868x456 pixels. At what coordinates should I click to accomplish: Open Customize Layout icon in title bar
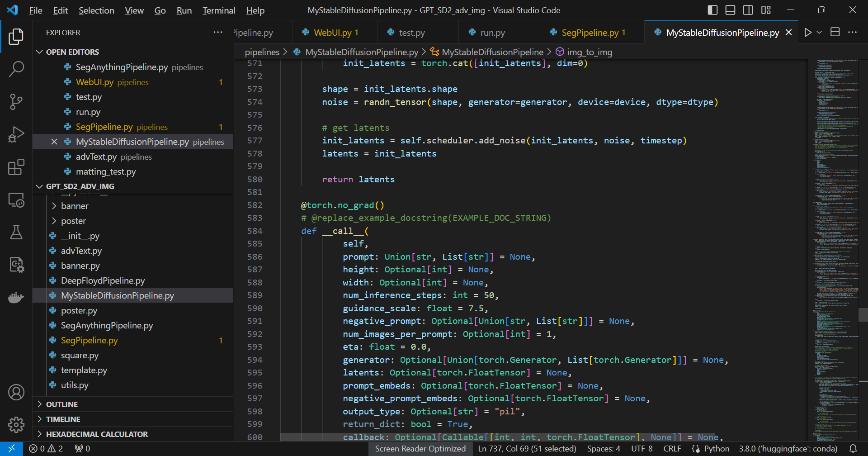click(766, 10)
